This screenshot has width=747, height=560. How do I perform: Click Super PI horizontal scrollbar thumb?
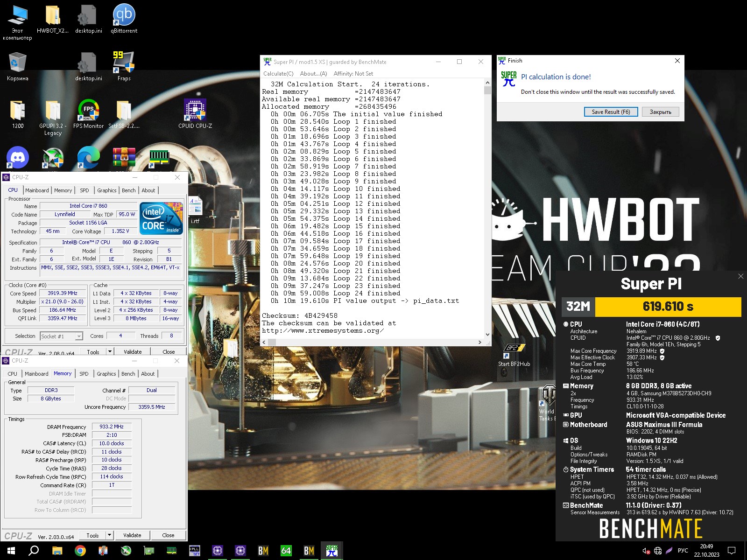(272, 342)
